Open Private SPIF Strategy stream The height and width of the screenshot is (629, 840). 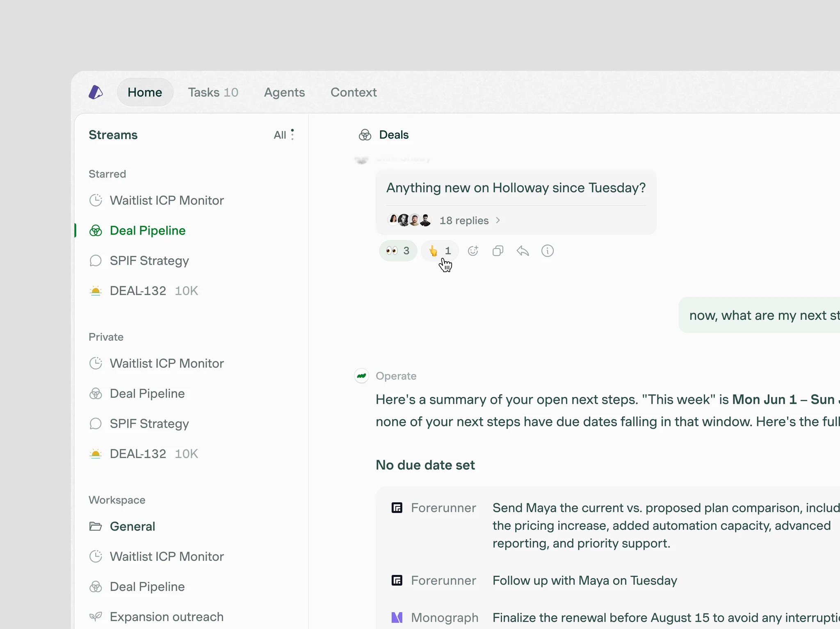pyautogui.click(x=139, y=424)
